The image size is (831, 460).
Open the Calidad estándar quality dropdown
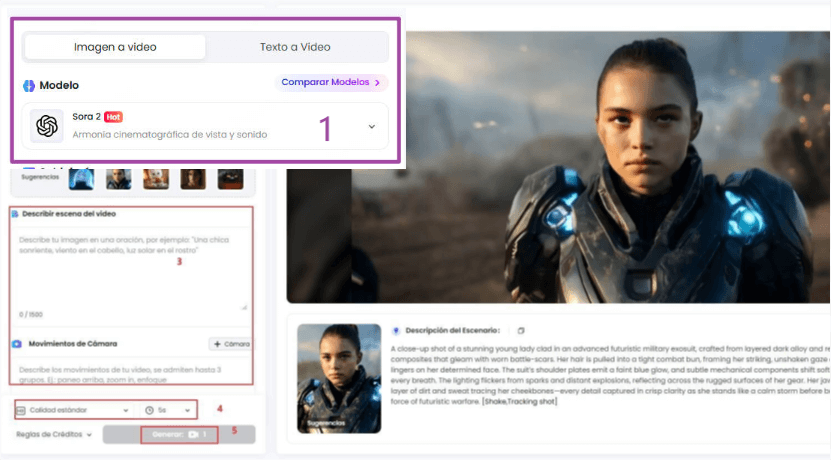[73, 410]
